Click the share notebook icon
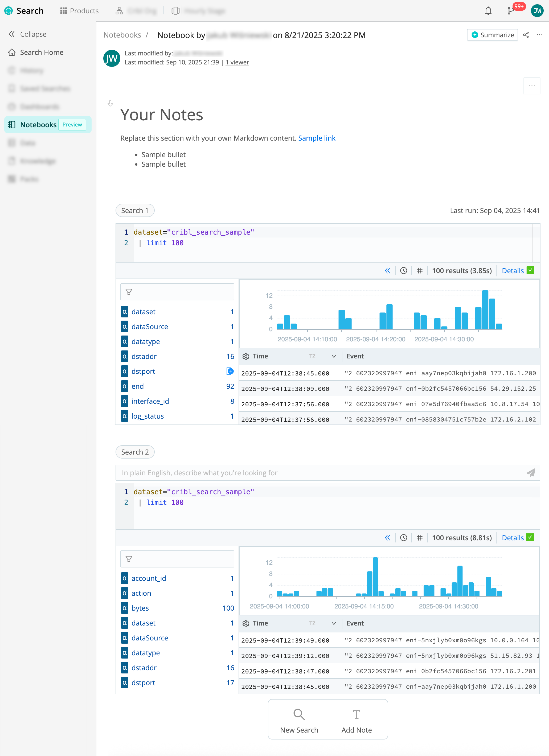The height and width of the screenshot is (756, 549). tap(526, 35)
